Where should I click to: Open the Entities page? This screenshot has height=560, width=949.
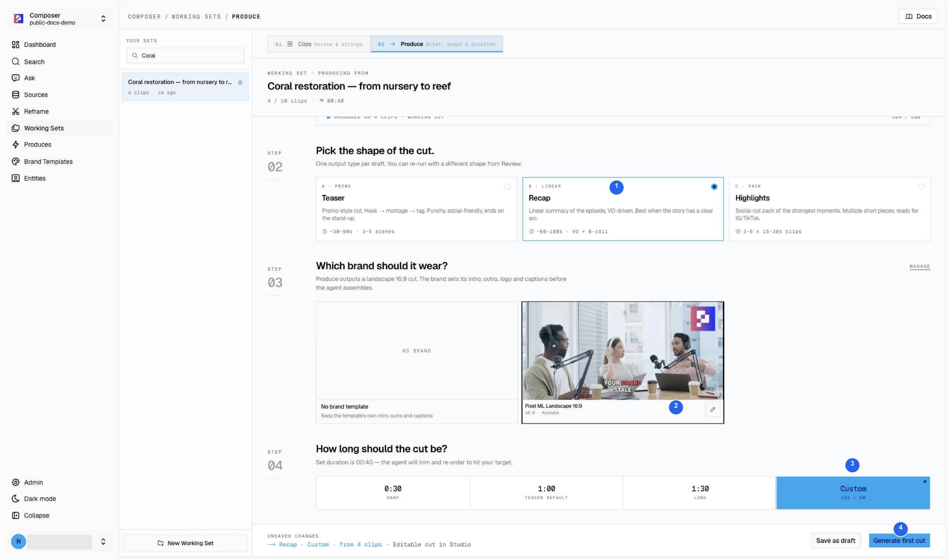59,178
